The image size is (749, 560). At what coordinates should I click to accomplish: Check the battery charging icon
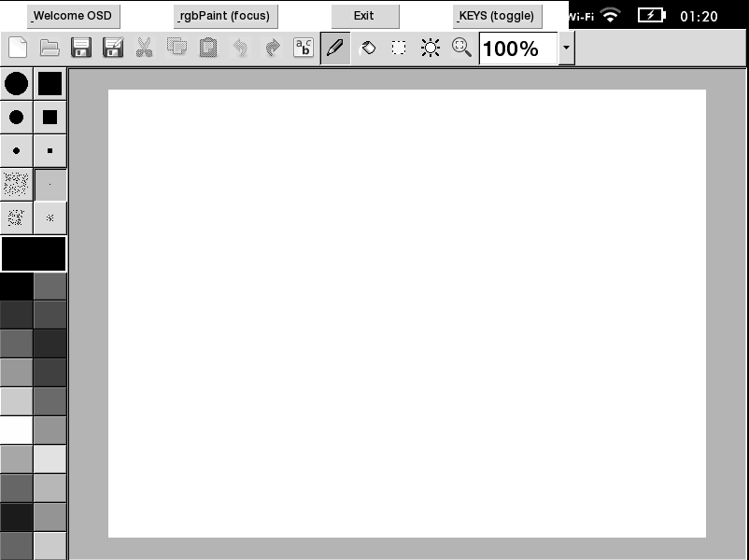(x=652, y=16)
